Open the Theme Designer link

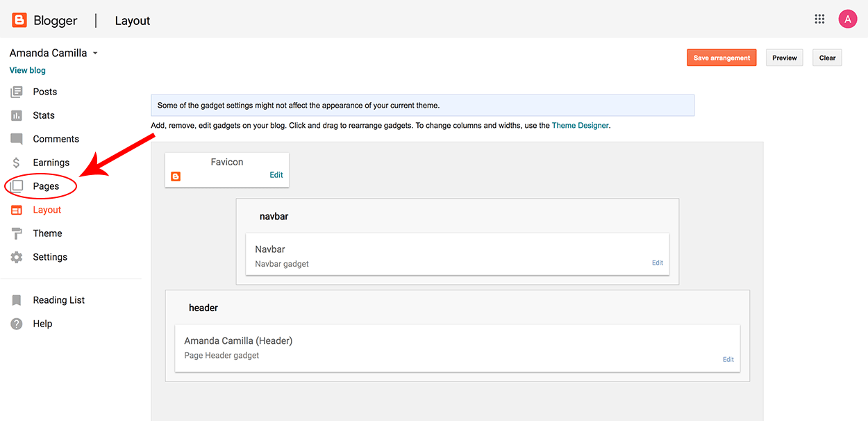581,125
